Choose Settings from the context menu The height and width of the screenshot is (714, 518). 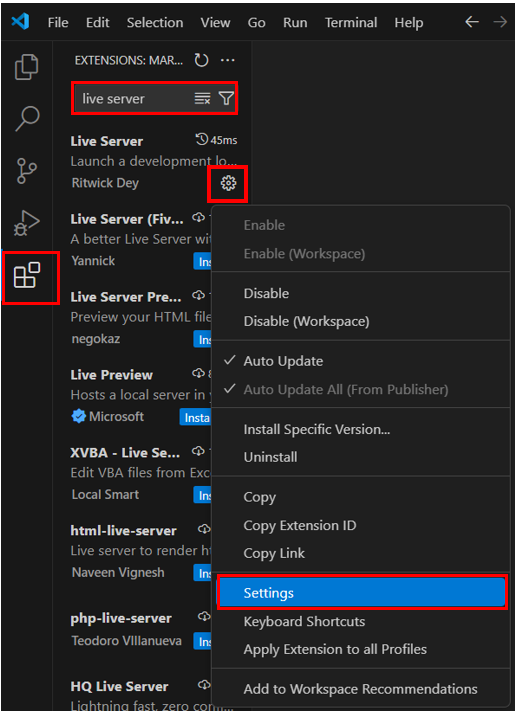pyautogui.click(x=361, y=593)
